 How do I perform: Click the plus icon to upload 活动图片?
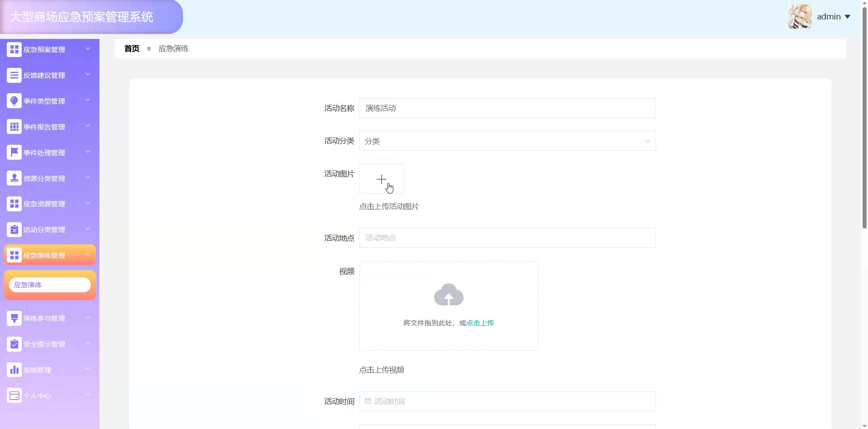pyautogui.click(x=382, y=179)
